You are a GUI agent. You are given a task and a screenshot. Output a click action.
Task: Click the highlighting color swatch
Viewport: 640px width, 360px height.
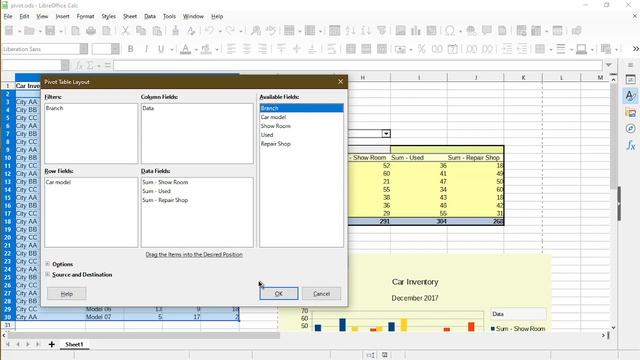tap(207, 49)
